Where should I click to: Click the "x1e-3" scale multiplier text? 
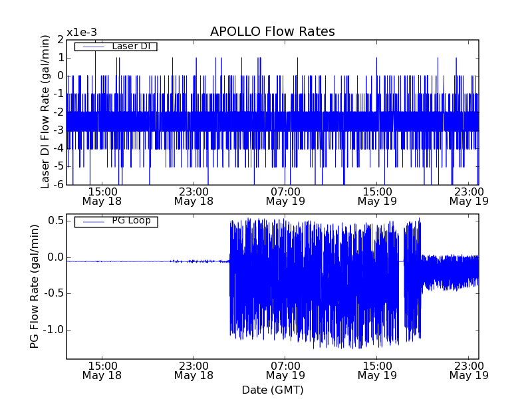pyautogui.click(x=81, y=33)
